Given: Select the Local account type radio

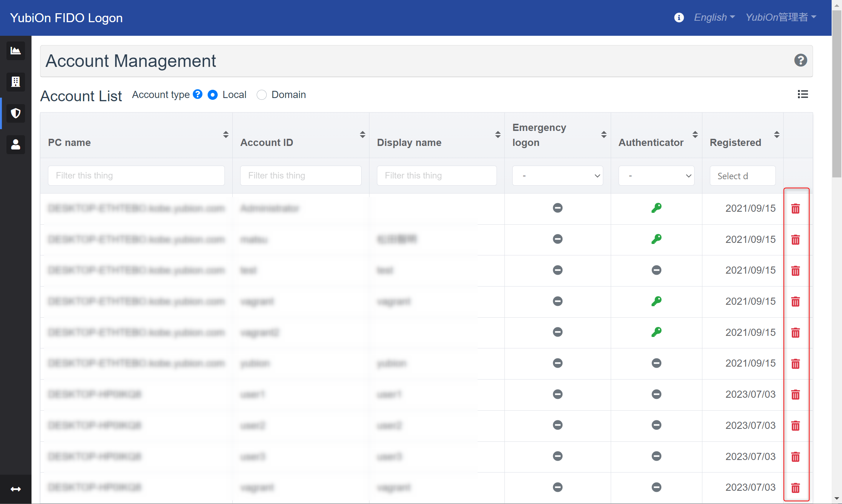Looking at the screenshot, I should (213, 95).
